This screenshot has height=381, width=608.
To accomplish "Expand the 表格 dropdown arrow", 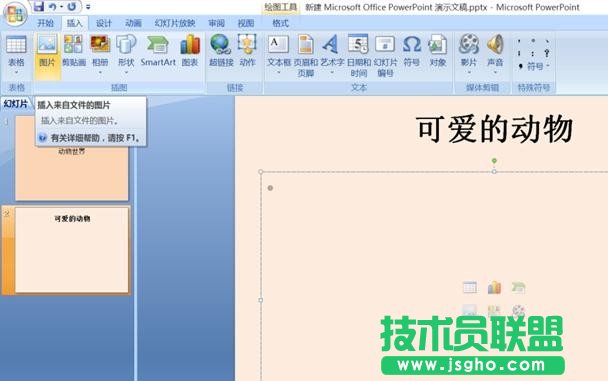I will (x=16, y=72).
